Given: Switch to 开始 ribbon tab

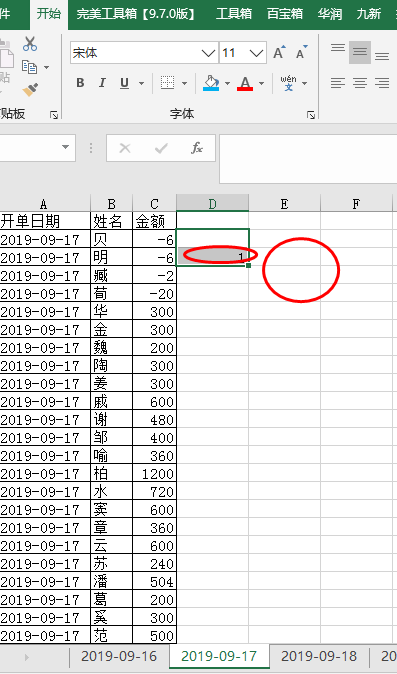Looking at the screenshot, I should pyautogui.click(x=49, y=14).
